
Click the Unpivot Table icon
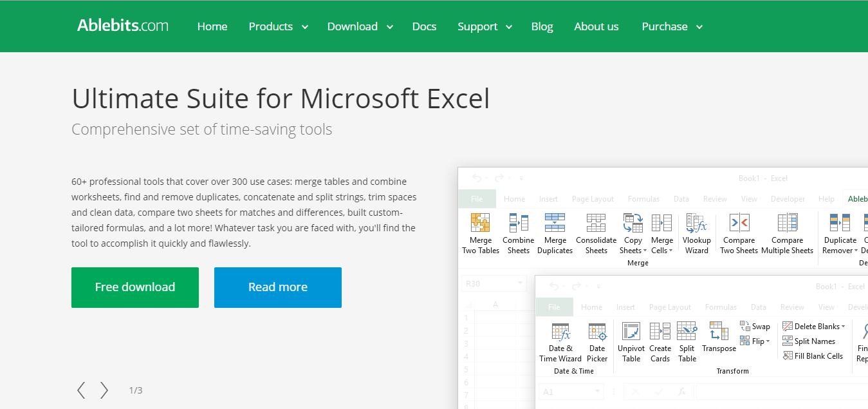pos(631,341)
